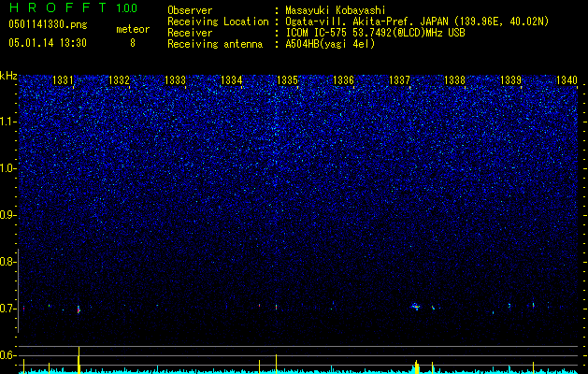Image resolution: width=588 pixels, height=374 pixels.
Task: Click the meteor label
Action: click(x=133, y=29)
